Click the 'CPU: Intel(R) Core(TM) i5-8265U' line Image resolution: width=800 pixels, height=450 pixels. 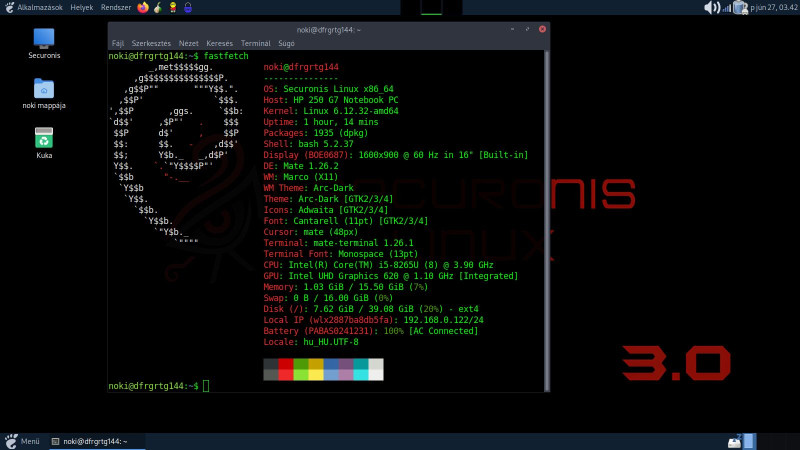click(x=379, y=265)
